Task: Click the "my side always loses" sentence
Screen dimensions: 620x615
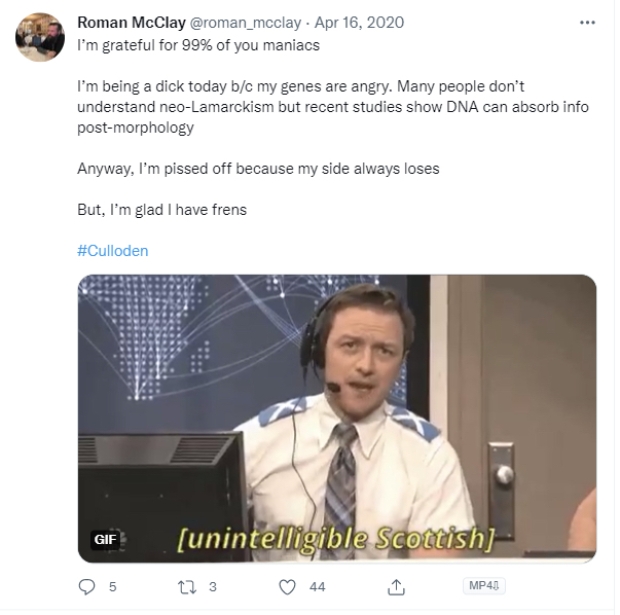Action: (258, 168)
